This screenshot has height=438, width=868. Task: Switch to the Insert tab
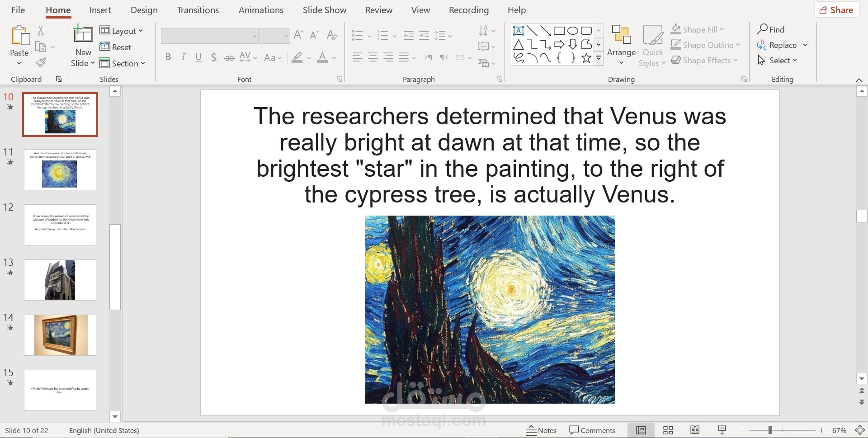coord(100,10)
